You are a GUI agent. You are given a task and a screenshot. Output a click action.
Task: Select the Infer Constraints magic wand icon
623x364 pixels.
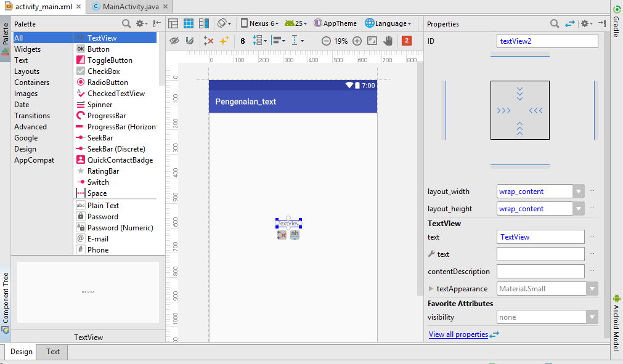223,41
